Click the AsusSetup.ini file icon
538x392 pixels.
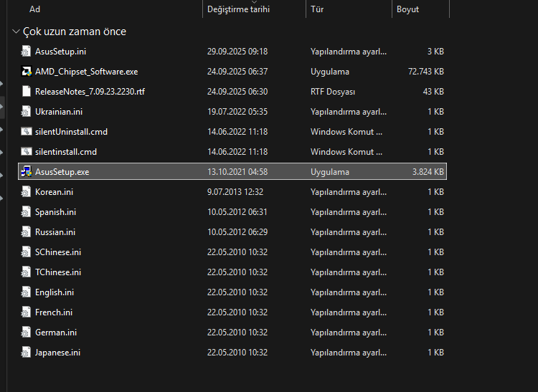(x=26, y=52)
